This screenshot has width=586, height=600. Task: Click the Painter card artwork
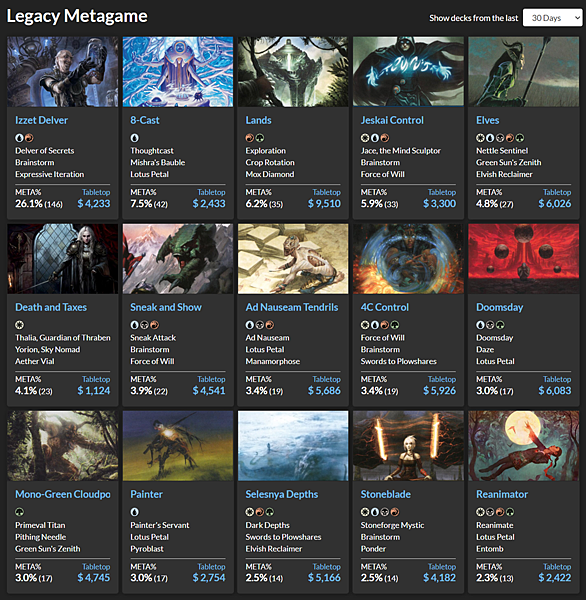pos(178,446)
